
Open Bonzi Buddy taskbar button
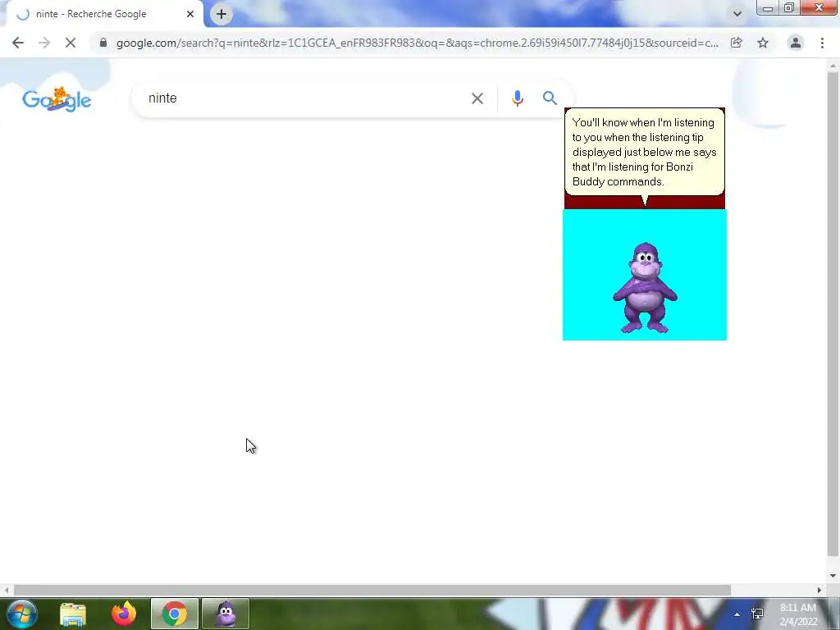(226, 614)
